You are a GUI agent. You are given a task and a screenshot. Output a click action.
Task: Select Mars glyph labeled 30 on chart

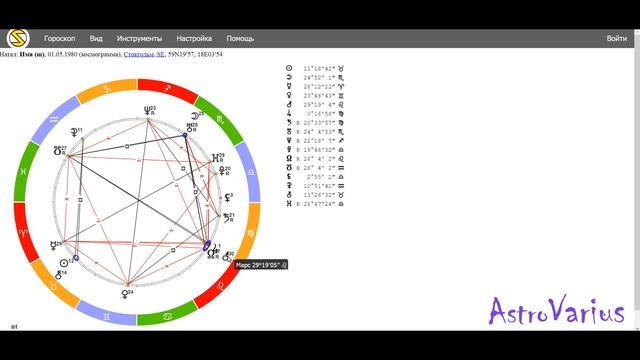point(227,257)
